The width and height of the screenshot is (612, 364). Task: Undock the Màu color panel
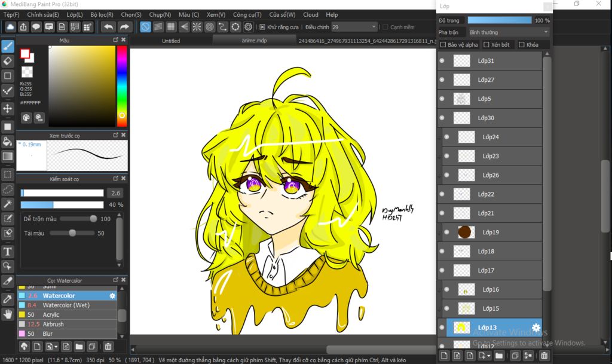pyautogui.click(x=115, y=40)
